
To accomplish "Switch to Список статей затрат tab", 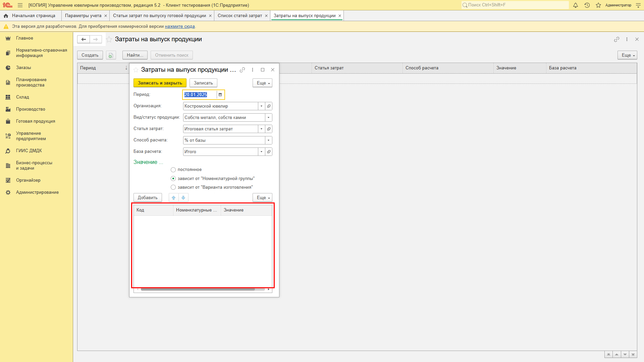I will pyautogui.click(x=240, y=16).
